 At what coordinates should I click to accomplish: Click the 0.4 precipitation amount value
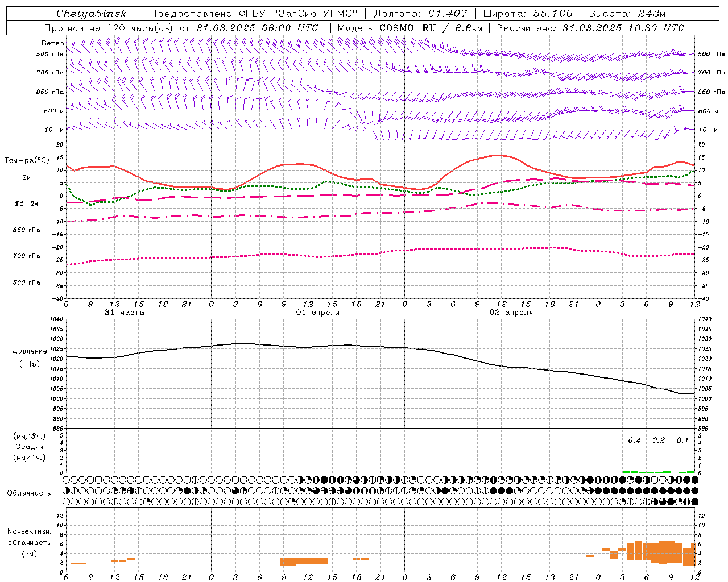point(635,440)
